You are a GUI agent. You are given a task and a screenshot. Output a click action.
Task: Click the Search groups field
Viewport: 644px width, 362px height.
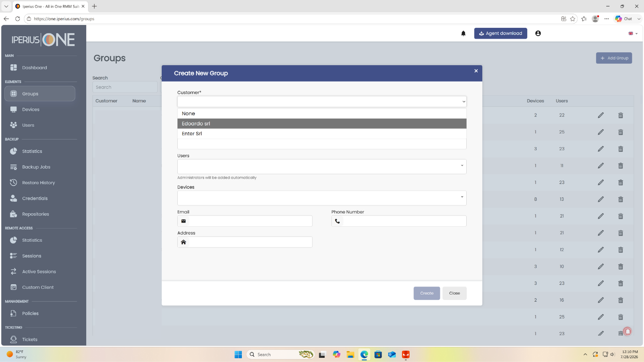125,87
